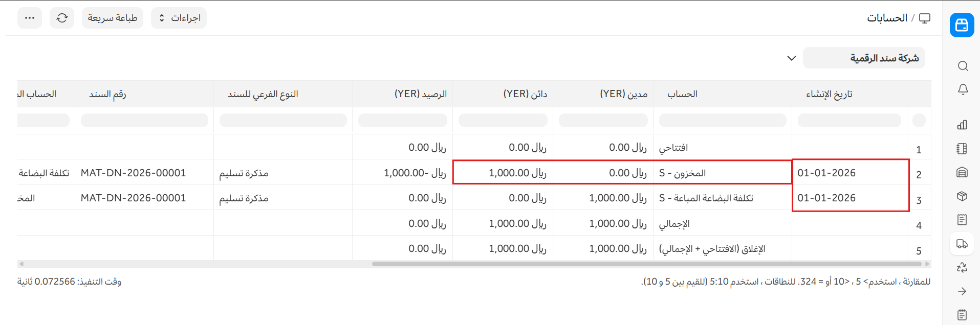980x325 pixels.
Task: Click the طباعة سريعة quick print button
Action: (x=113, y=18)
